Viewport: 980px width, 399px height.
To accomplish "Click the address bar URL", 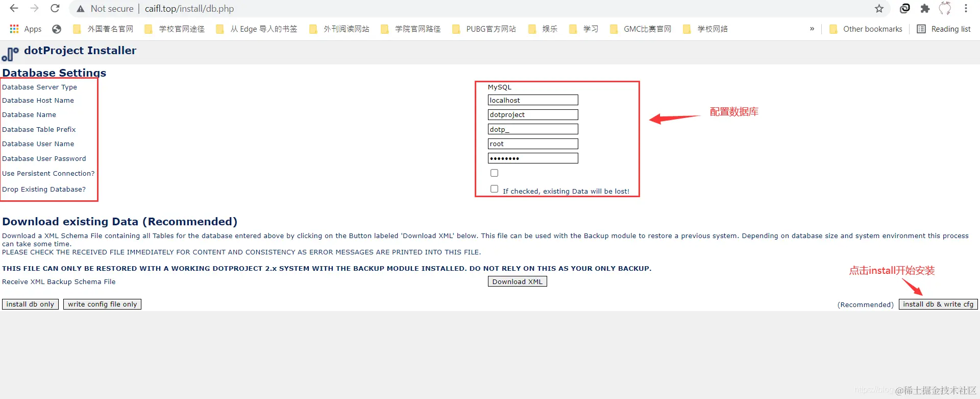I will 189,9.
